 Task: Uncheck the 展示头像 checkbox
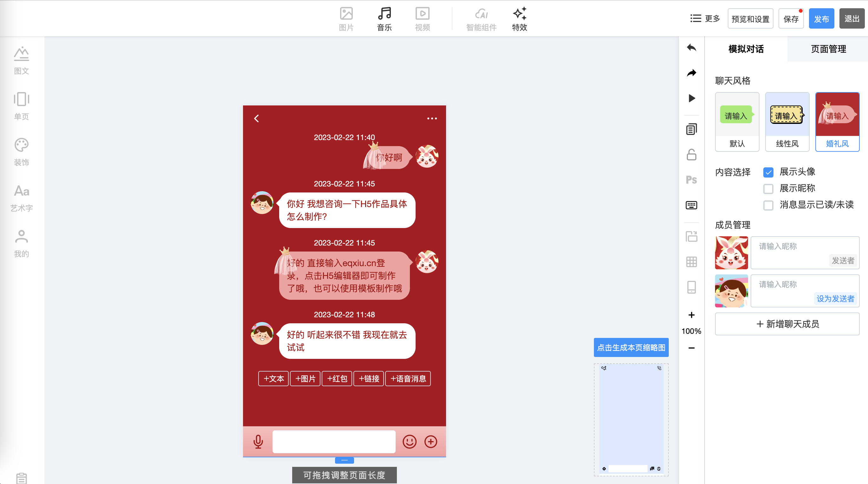coord(768,172)
